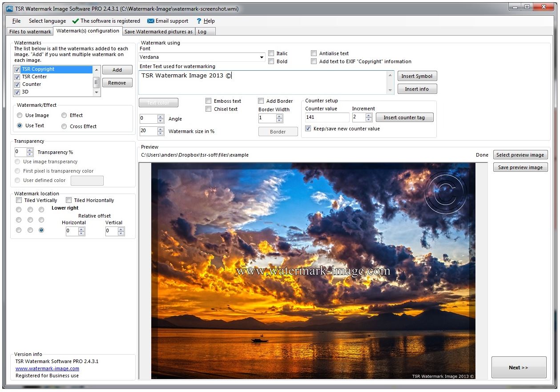Viewport: 560px width, 392px height.
Task: Enable the Bold checkbox
Action: (271, 61)
